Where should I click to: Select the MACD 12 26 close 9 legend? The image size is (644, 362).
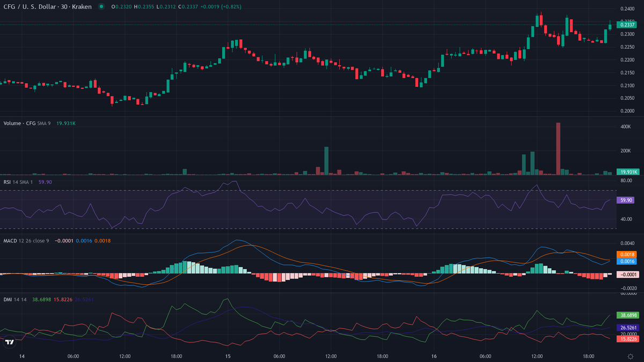[x=27, y=240]
